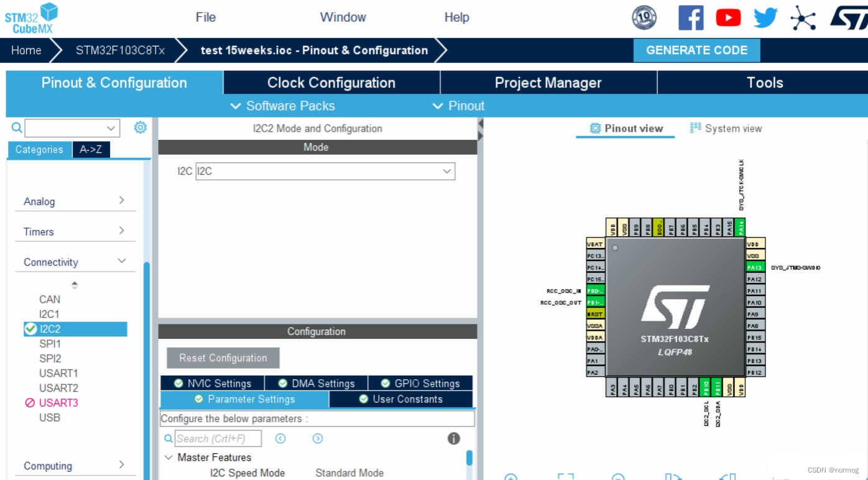Click the warning icon beside USART3

point(30,403)
